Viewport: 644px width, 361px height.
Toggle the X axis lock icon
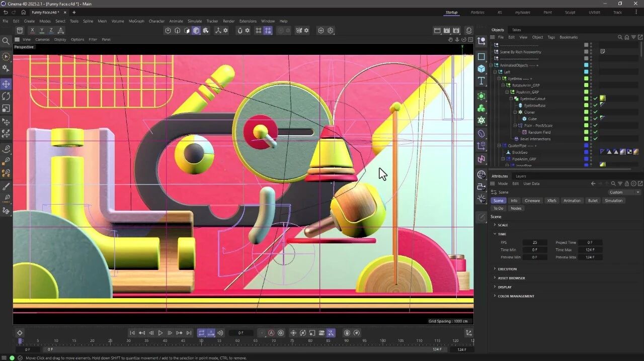[32, 31]
